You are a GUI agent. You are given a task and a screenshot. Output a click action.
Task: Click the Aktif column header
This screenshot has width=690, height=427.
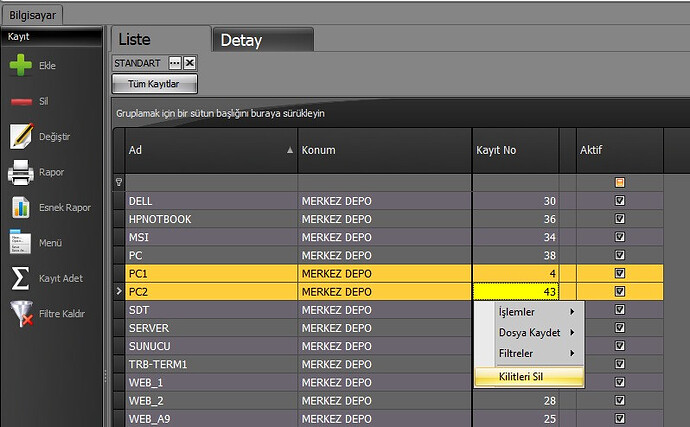pyautogui.click(x=620, y=150)
